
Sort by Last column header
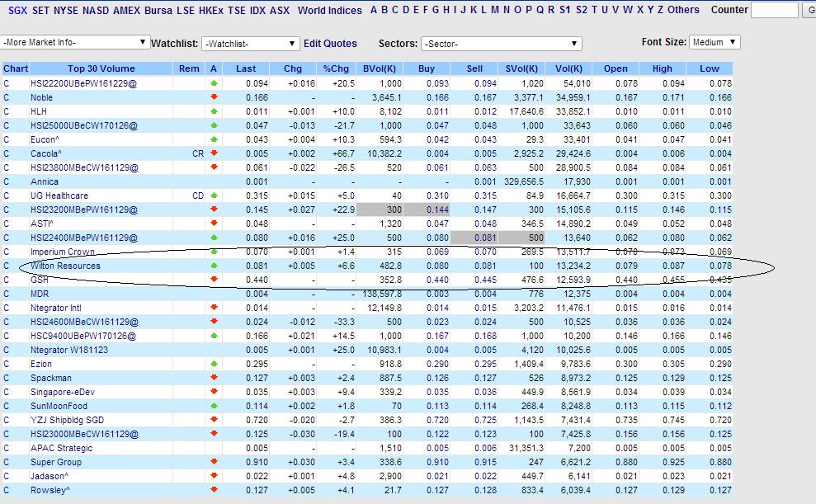click(x=246, y=68)
